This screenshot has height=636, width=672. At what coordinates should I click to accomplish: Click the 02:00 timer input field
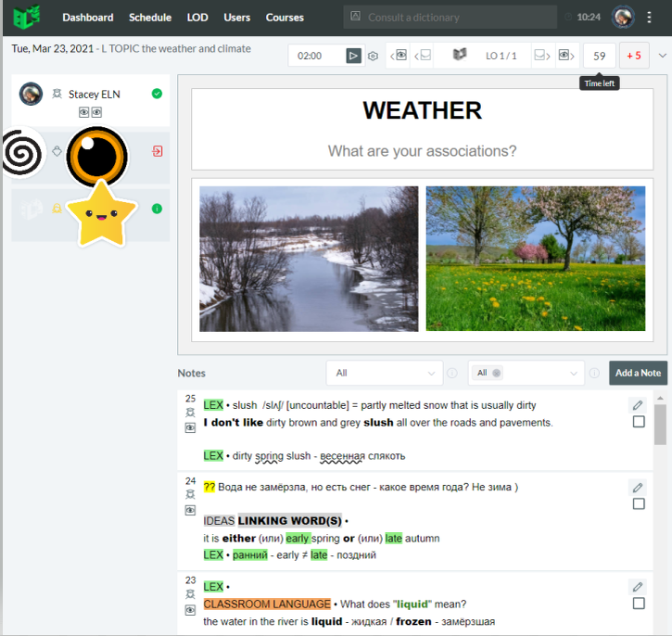(x=317, y=56)
